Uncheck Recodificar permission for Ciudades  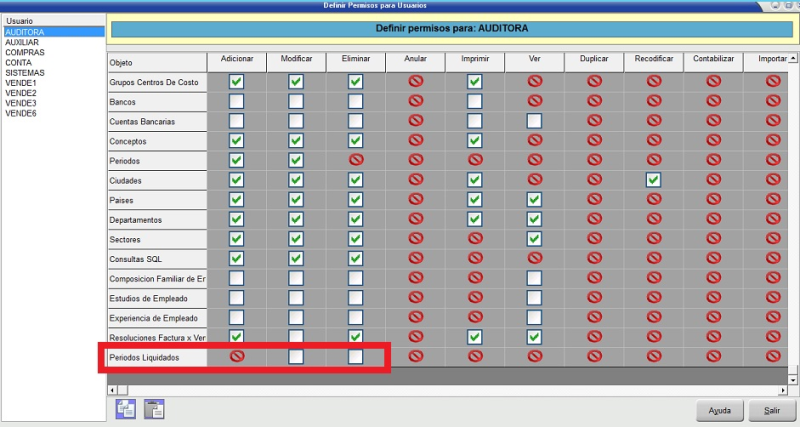click(653, 180)
